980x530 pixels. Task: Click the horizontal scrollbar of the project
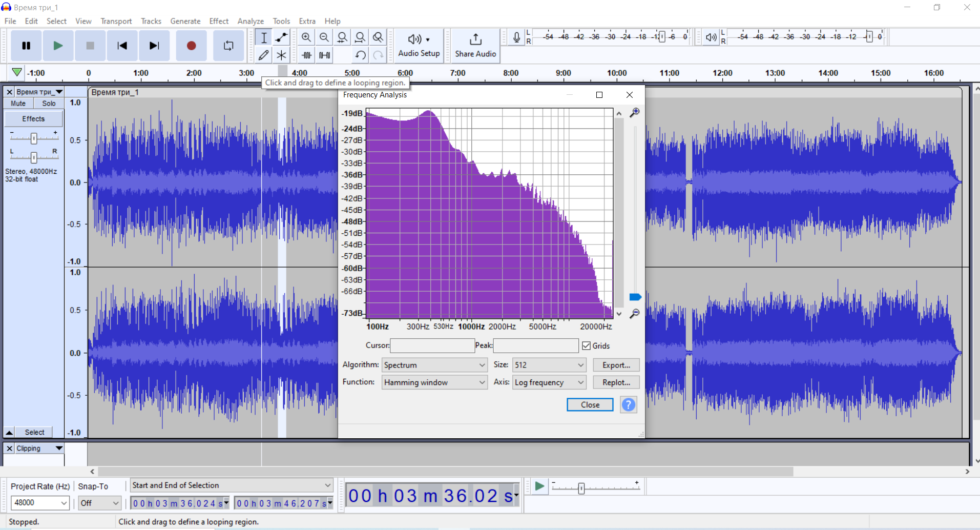coord(446,472)
